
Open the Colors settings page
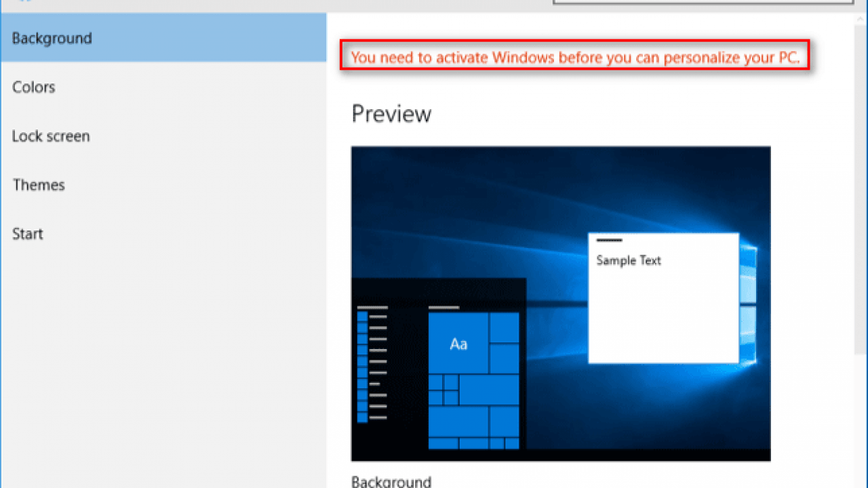(x=33, y=87)
